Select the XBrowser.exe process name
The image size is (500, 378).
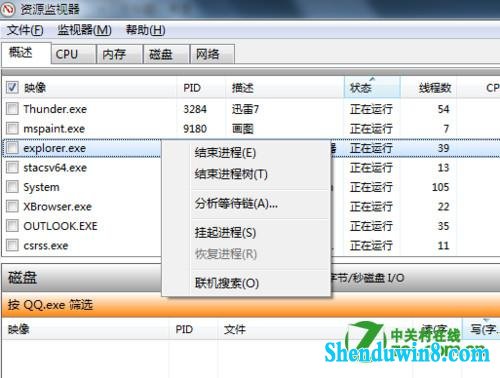(57, 207)
